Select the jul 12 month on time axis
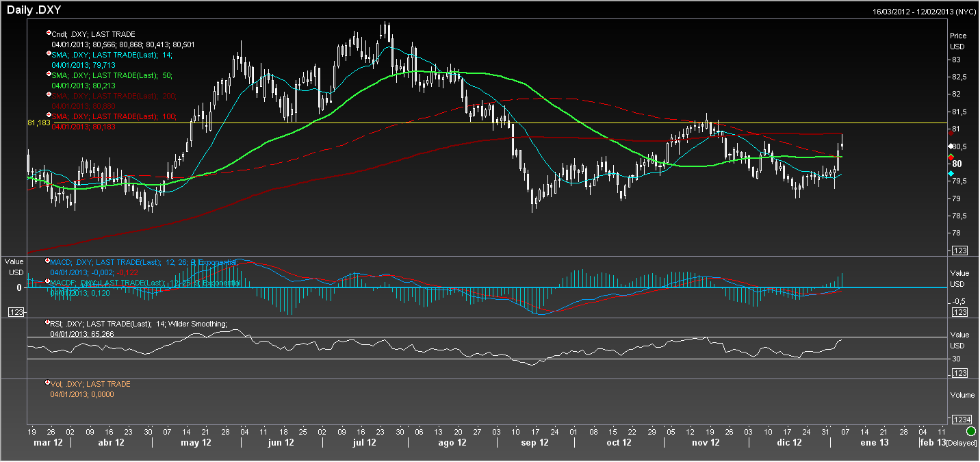 (364, 443)
